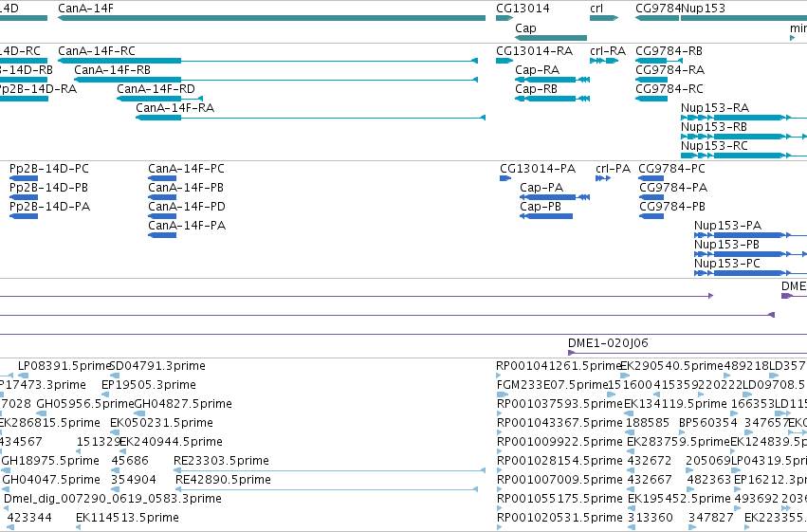The width and height of the screenshot is (807, 532).
Task: Open the Nup153-PC protein label
Action: pyautogui.click(x=727, y=264)
